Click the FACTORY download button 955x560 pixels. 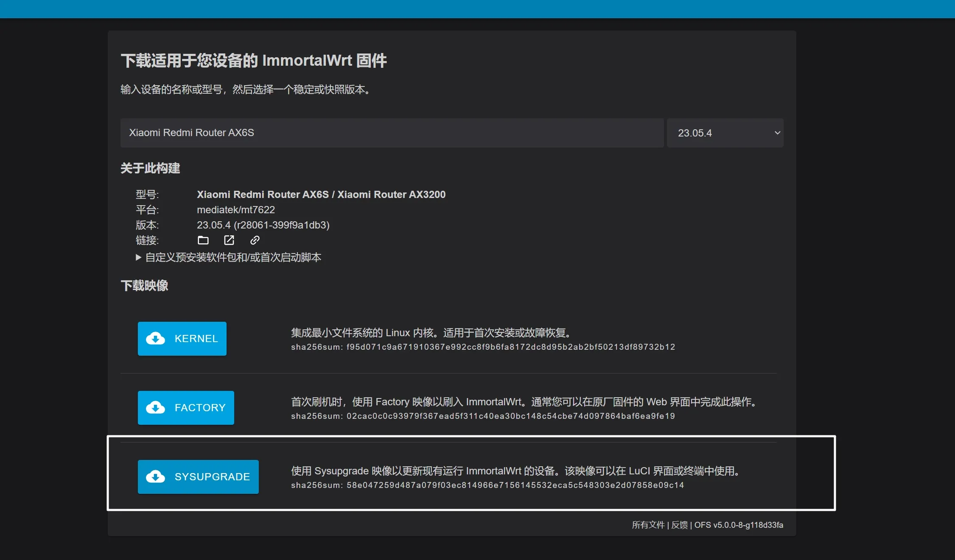[186, 408]
